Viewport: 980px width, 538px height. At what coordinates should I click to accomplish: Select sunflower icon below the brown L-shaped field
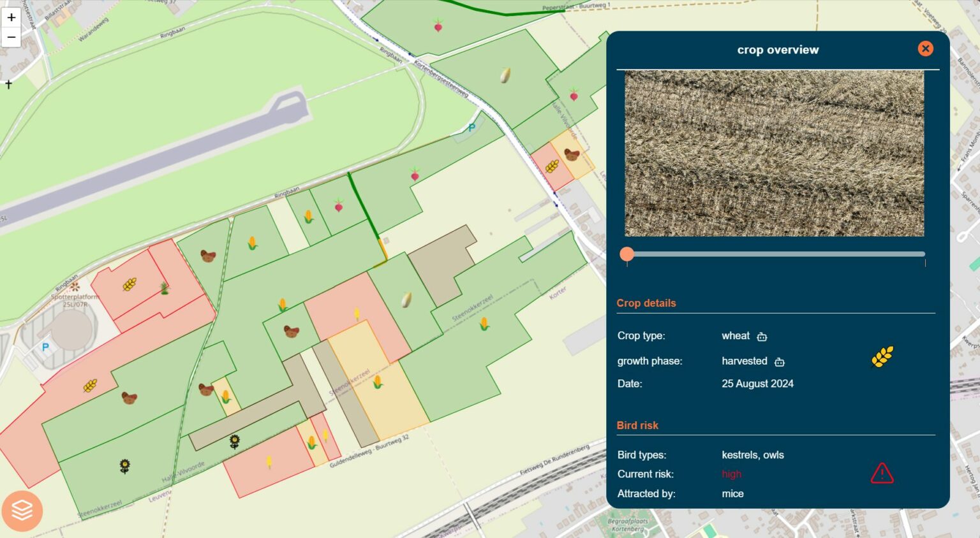(235, 441)
